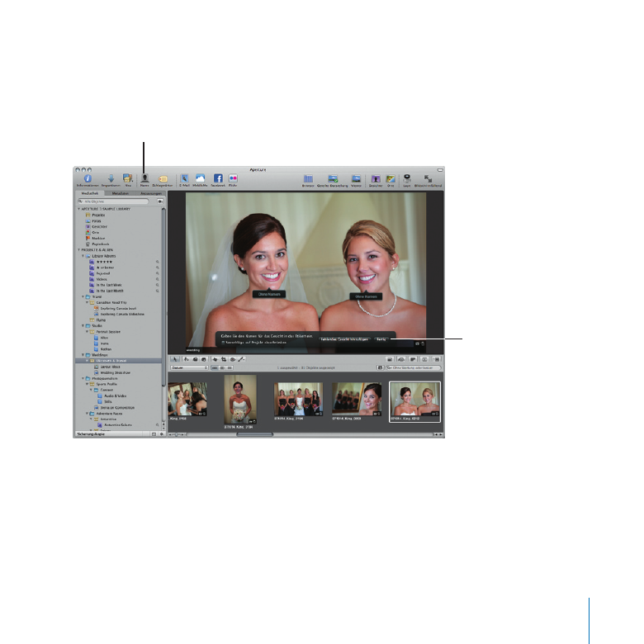Click the E-Mail toolbar icon
This screenshot has width=644, height=644.
pos(184,178)
